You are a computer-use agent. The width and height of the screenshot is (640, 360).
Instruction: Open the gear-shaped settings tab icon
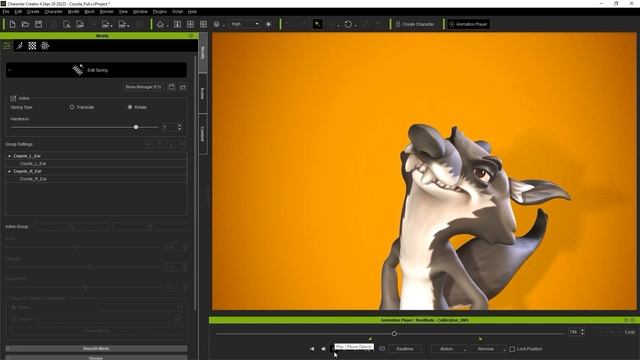point(45,46)
